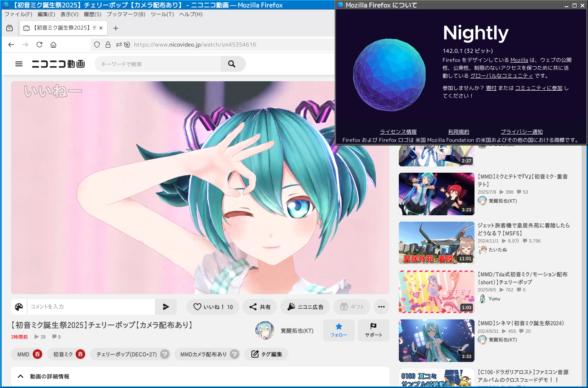Open Firefox tab list view button

pos(9,28)
